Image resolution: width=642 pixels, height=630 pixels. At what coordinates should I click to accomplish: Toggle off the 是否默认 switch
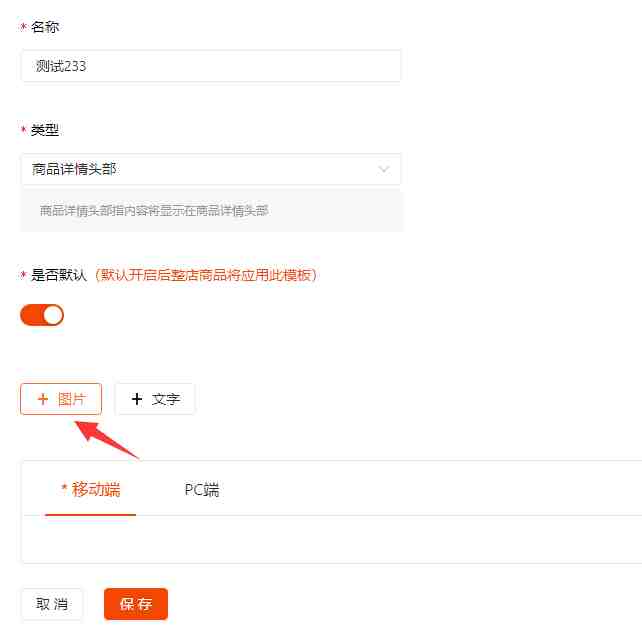42,315
